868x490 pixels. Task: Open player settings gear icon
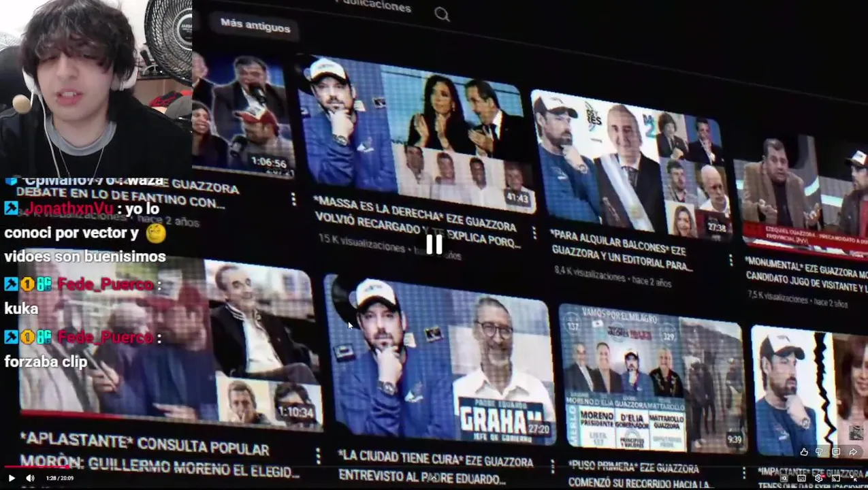[819, 478]
